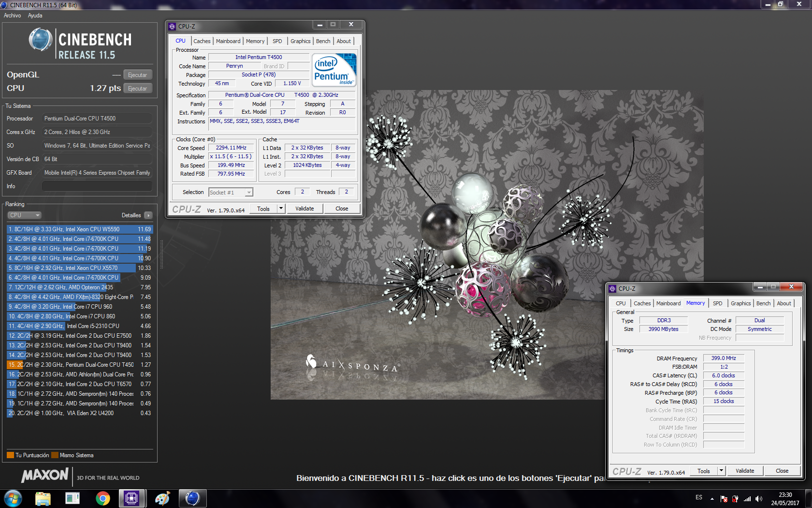This screenshot has height=508, width=812.
Task: Switch to the Cinebench taskbar icon
Action: click(x=192, y=498)
